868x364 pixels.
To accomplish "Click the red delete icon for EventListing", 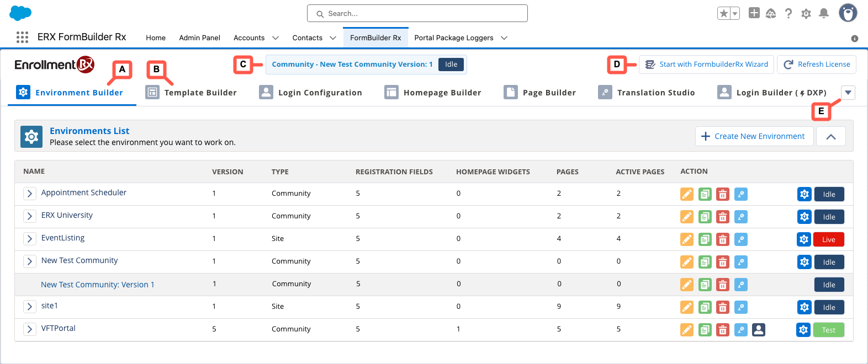I will click(x=722, y=239).
